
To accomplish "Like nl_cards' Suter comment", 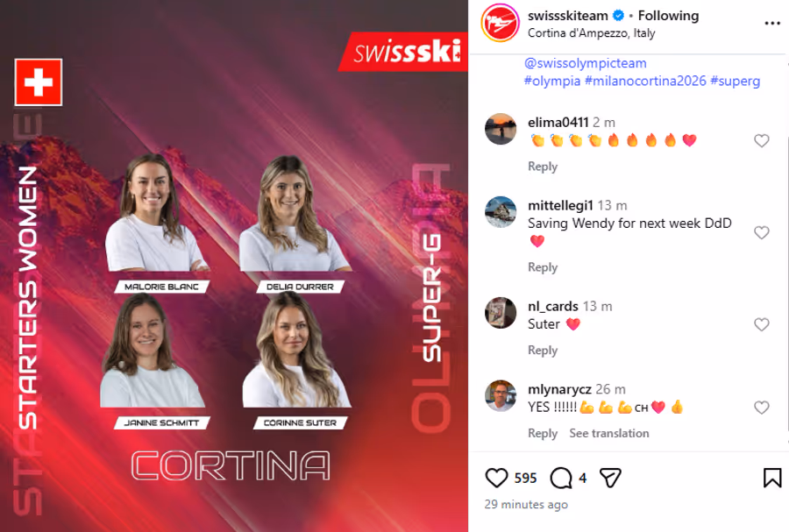I will [x=761, y=324].
